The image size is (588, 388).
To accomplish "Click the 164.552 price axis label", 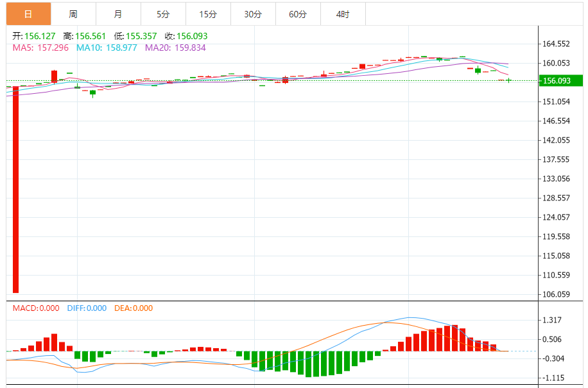I will coord(557,44).
